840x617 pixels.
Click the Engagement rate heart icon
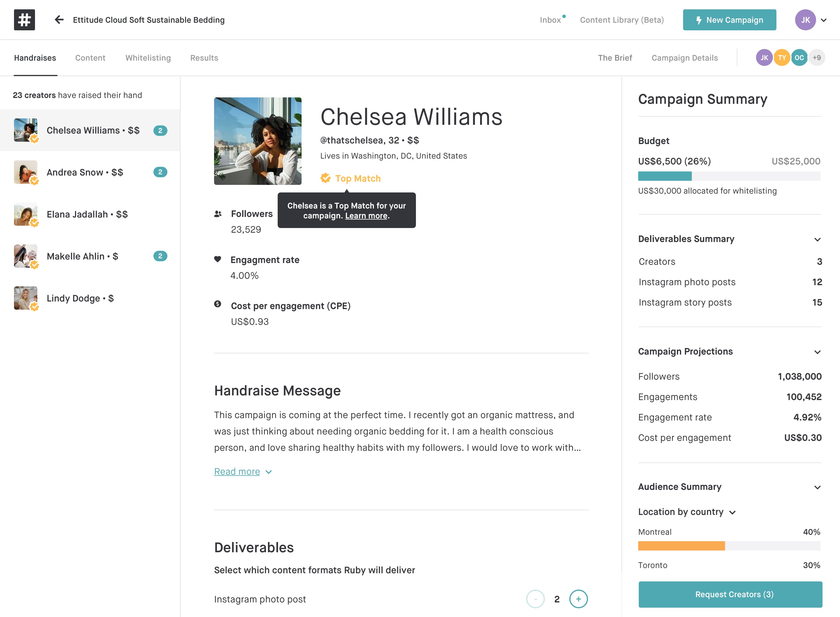[x=217, y=259]
